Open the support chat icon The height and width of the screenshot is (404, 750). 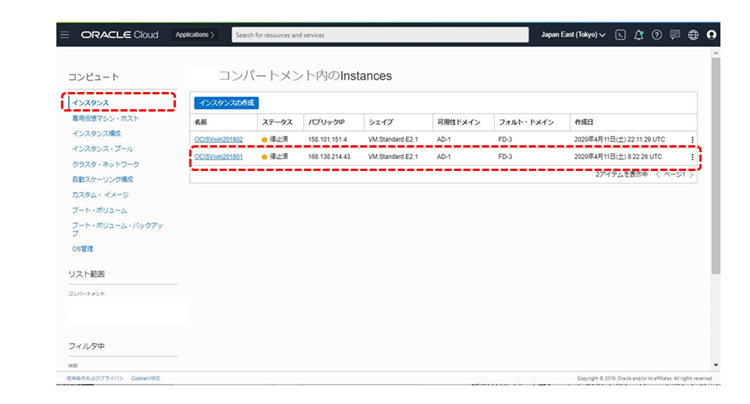coord(675,35)
